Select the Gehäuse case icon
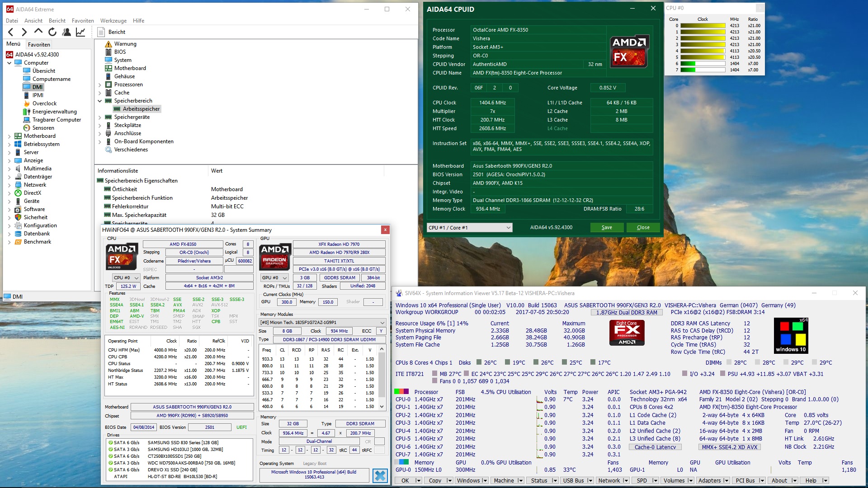Image resolution: width=868 pixels, height=488 pixels. [108, 76]
